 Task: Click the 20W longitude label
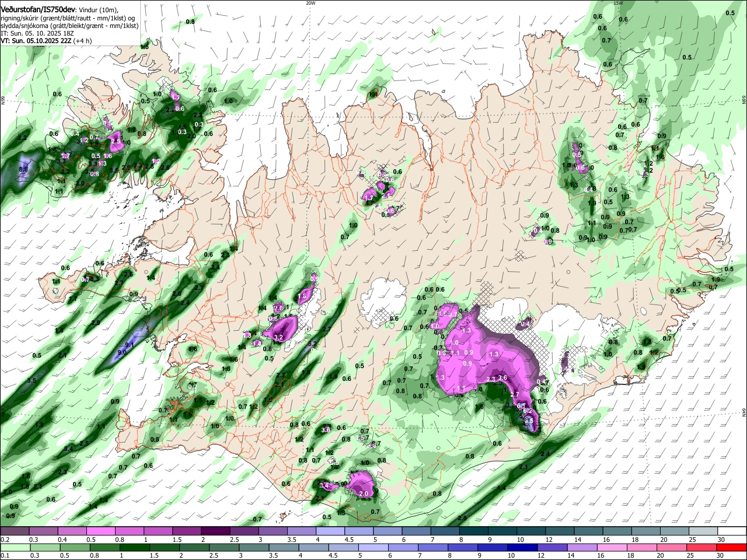click(310, 3)
